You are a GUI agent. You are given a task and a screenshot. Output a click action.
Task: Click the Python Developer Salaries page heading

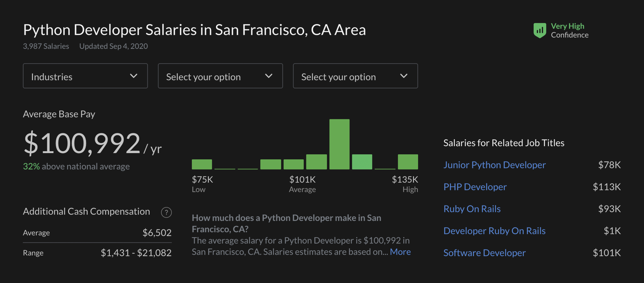pyautogui.click(x=194, y=30)
